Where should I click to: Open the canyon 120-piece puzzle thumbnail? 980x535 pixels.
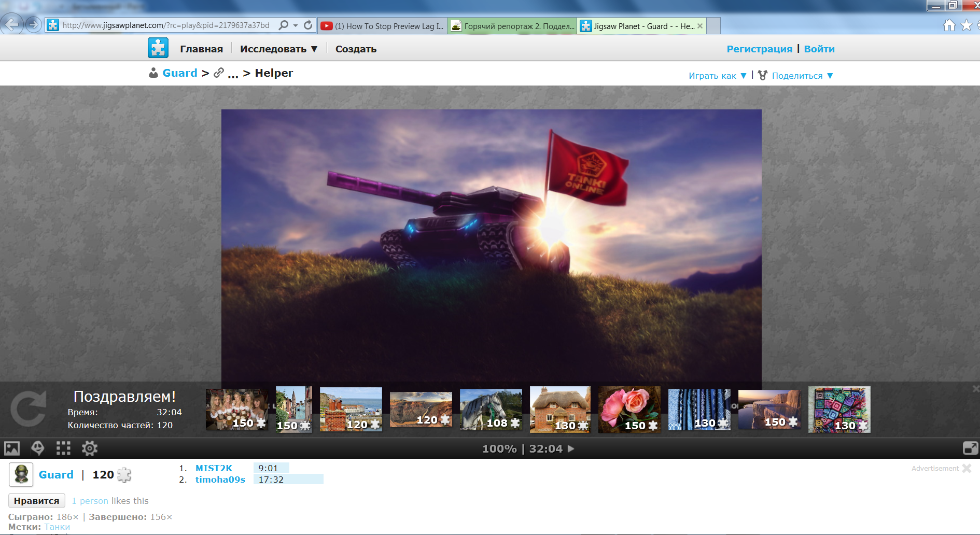click(x=421, y=410)
